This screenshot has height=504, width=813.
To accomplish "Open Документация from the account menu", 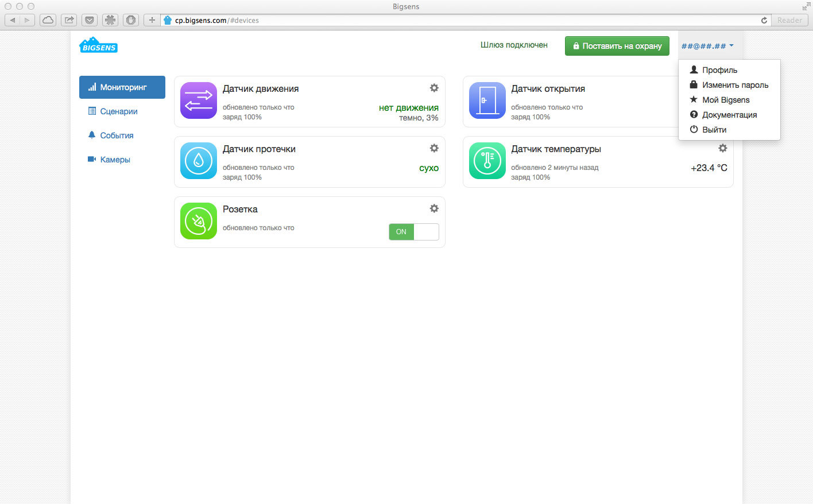I will 729,115.
